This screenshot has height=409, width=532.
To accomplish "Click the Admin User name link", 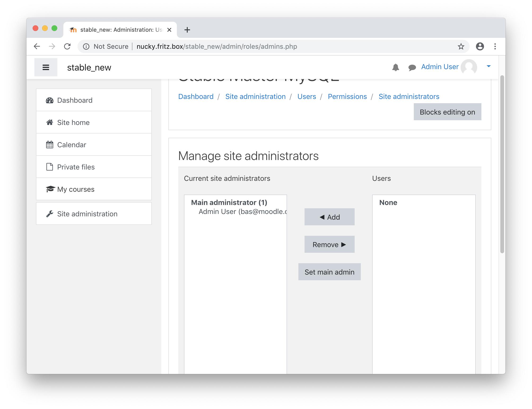I will 440,67.
